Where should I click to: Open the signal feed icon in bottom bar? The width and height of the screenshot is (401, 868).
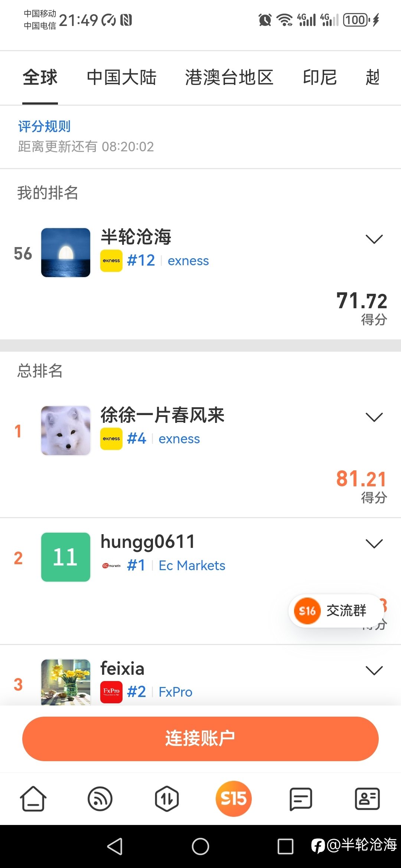tap(100, 799)
